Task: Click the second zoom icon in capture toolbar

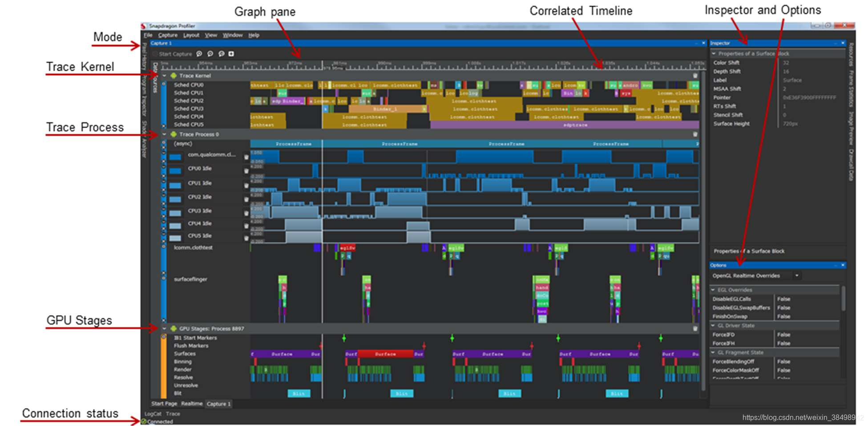Action: [x=210, y=54]
